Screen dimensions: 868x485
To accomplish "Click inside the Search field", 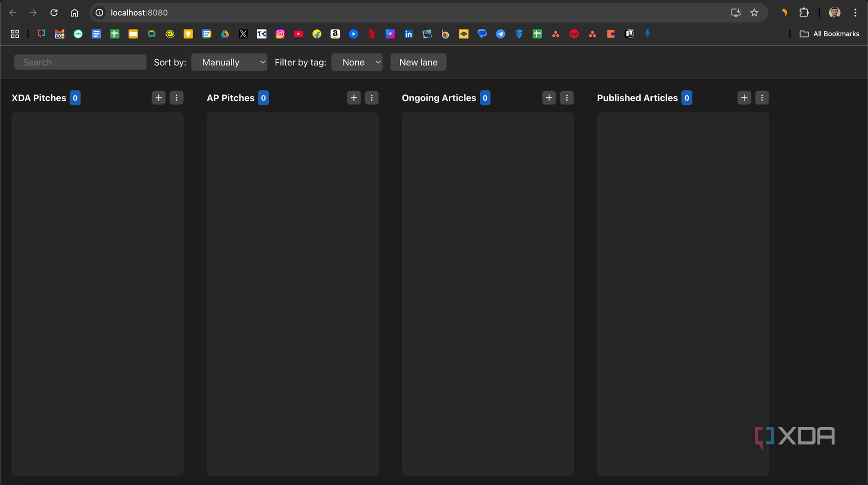I will pyautogui.click(x=80, y=62).
